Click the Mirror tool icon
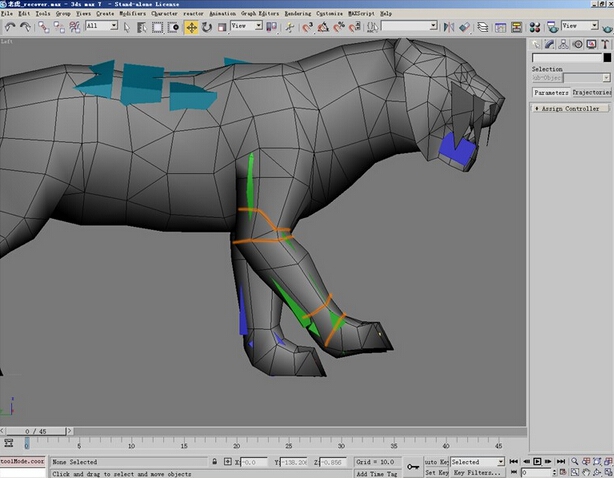This screenshot has height=478, width=614. click(449, 27)
